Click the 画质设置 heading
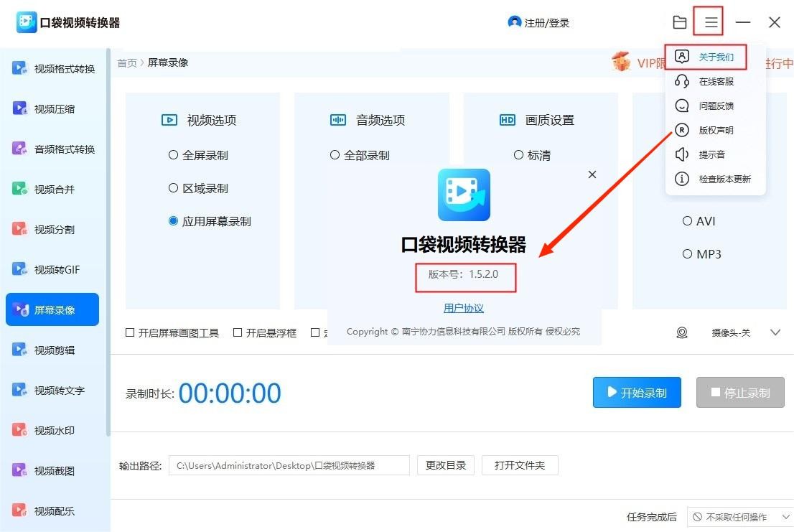 tap(549, 120)
